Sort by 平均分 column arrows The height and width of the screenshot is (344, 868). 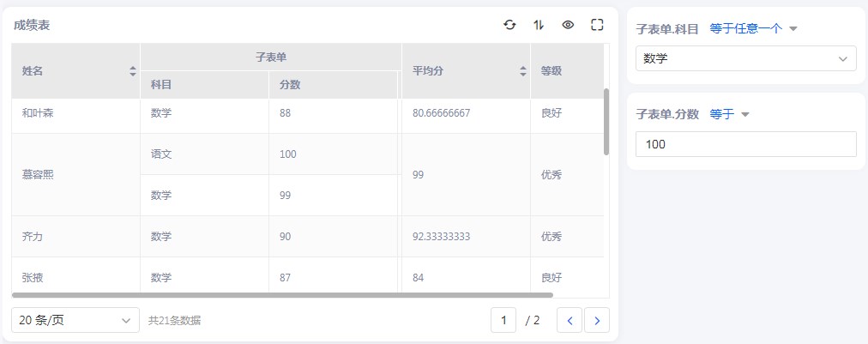click(x=523, y=71)
